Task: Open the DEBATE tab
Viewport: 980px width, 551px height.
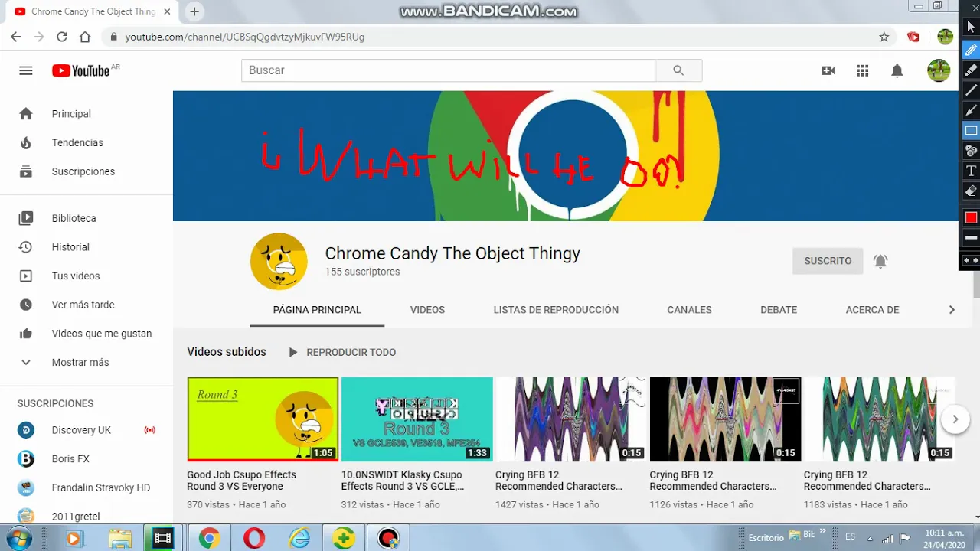Action: [779, 310]
